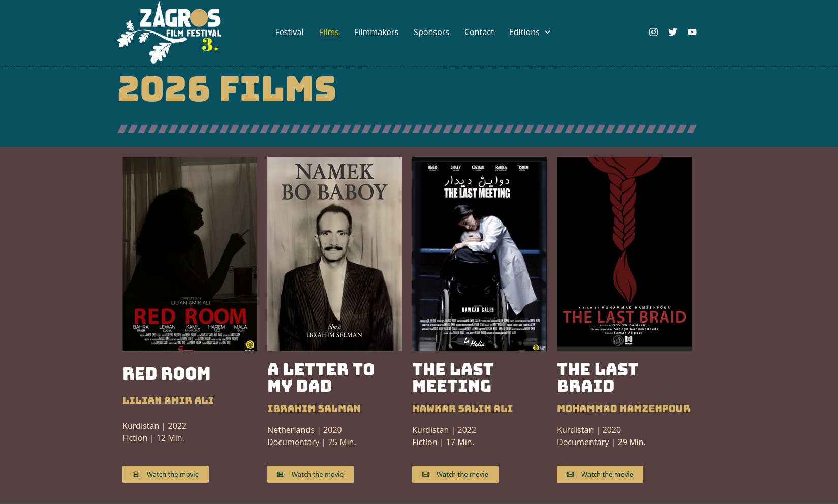
Task: Open the YouTube social icon
Action: (x=692, y=32)
